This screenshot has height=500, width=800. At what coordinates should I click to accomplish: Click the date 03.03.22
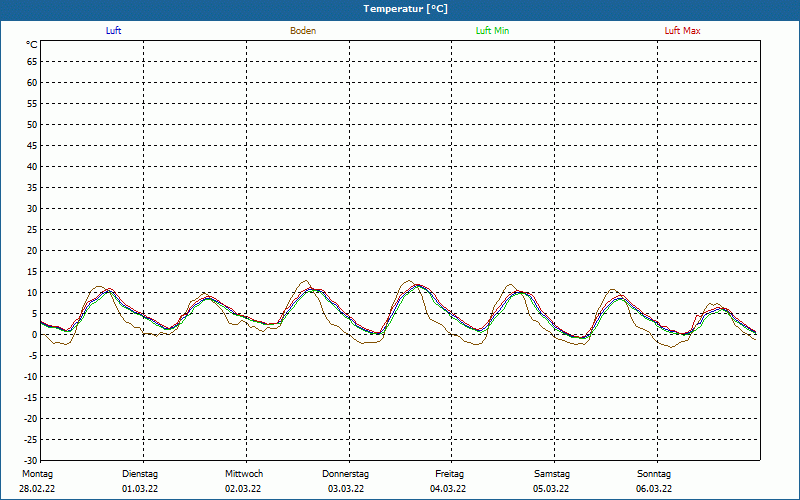(x=346, y=489)
